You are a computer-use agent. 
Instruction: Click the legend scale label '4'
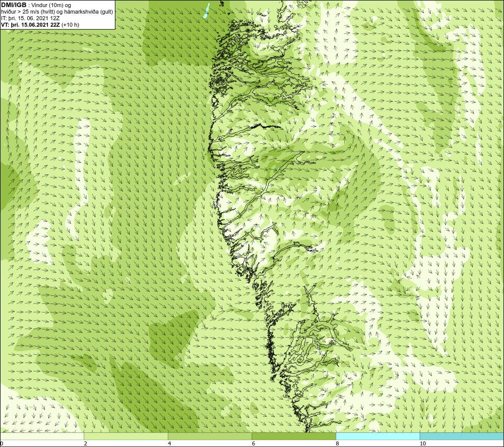(x=169, y=444)
